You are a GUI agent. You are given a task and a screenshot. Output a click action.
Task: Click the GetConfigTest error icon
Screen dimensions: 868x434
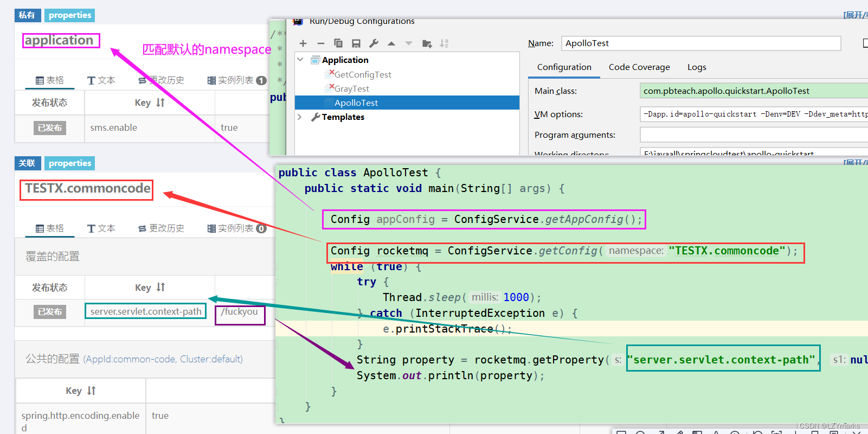(x=329, y=74)
